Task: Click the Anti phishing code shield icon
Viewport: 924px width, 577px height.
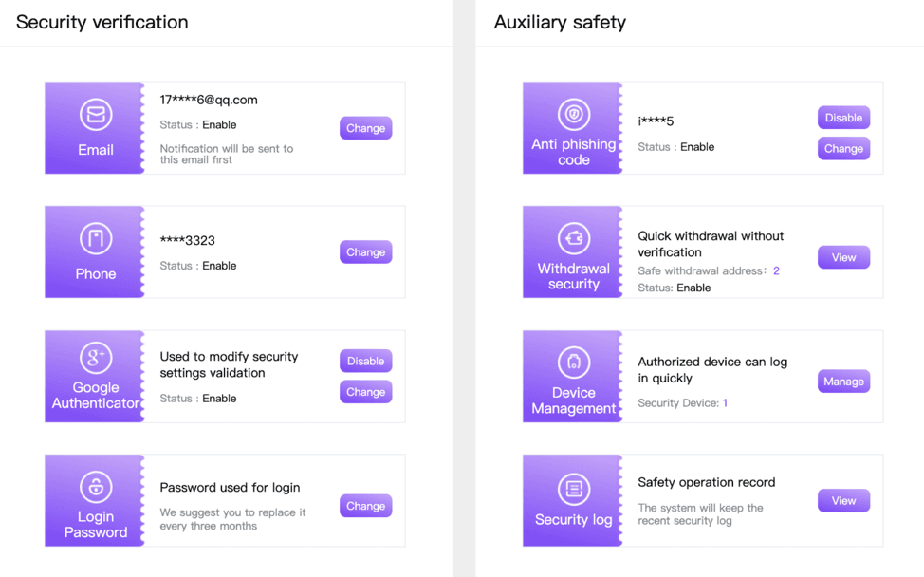Action: point(574,115)
